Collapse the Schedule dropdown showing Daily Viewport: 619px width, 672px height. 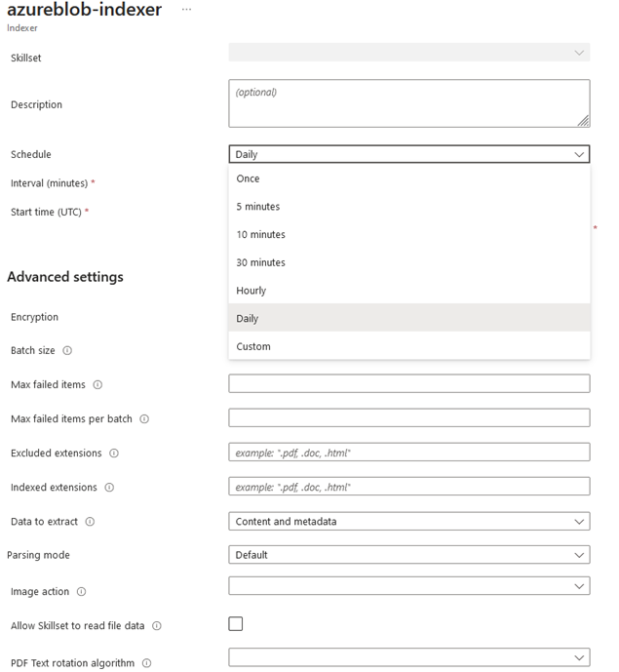(x=408, y=154)
